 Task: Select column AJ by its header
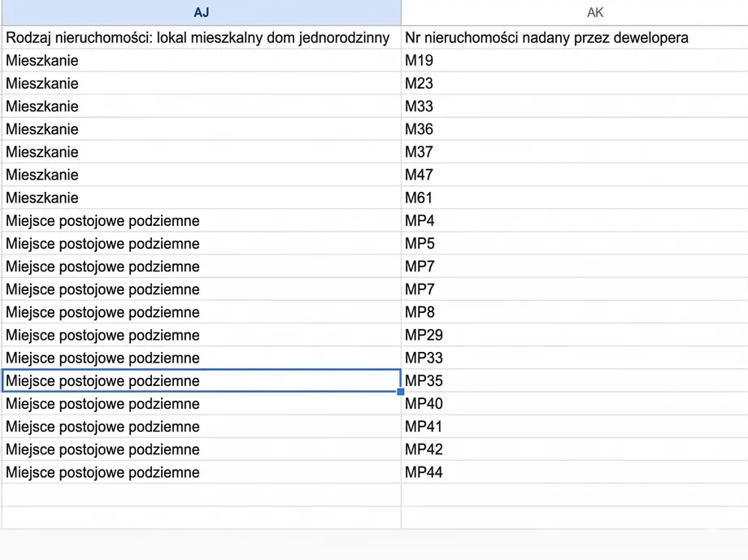coord(201,13)
